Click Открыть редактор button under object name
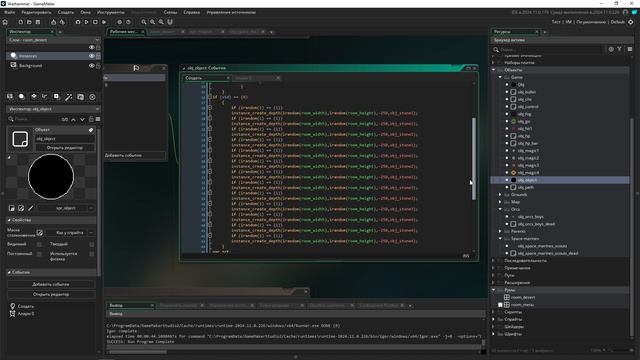Image resolution: width=640 pixels, height=360 pixels. coord(64,148)
